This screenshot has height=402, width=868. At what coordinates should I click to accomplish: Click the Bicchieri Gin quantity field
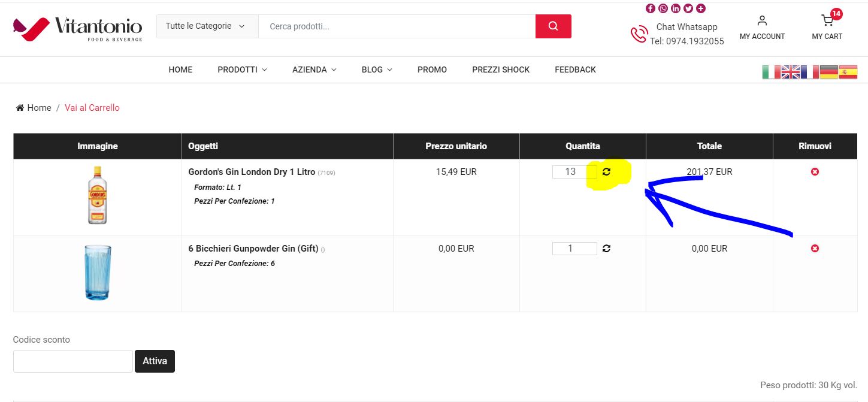click(x=574, y=249)
